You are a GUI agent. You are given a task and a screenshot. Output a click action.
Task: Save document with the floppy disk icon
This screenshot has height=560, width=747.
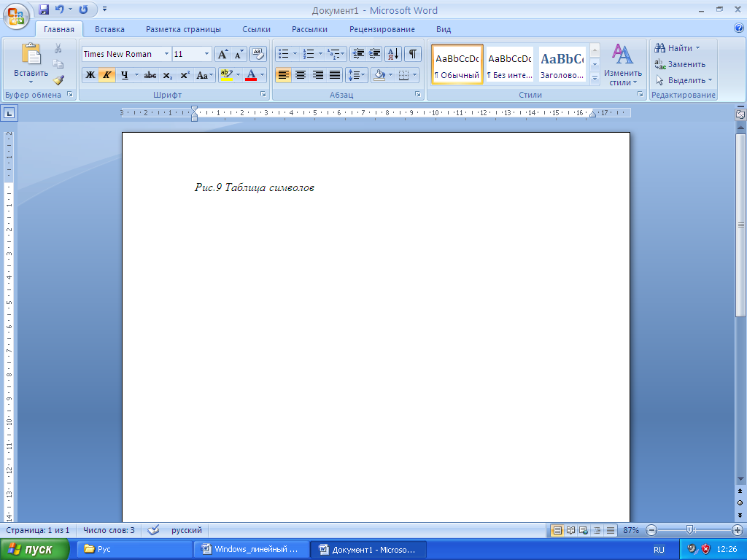[43, 9]
